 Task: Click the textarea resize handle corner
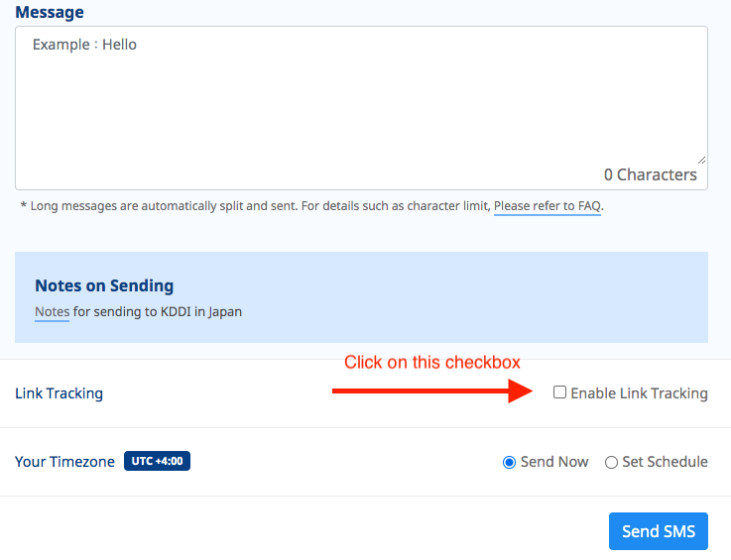701,161
